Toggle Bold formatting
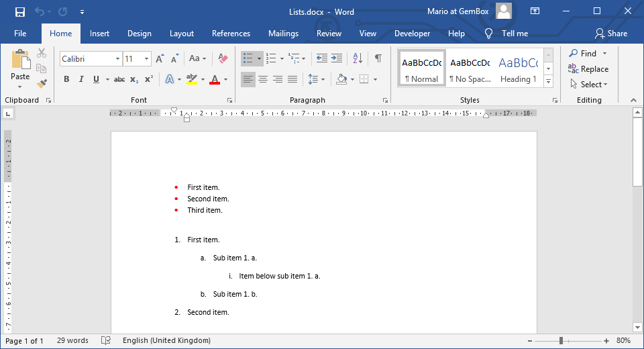 pos(66,79)
